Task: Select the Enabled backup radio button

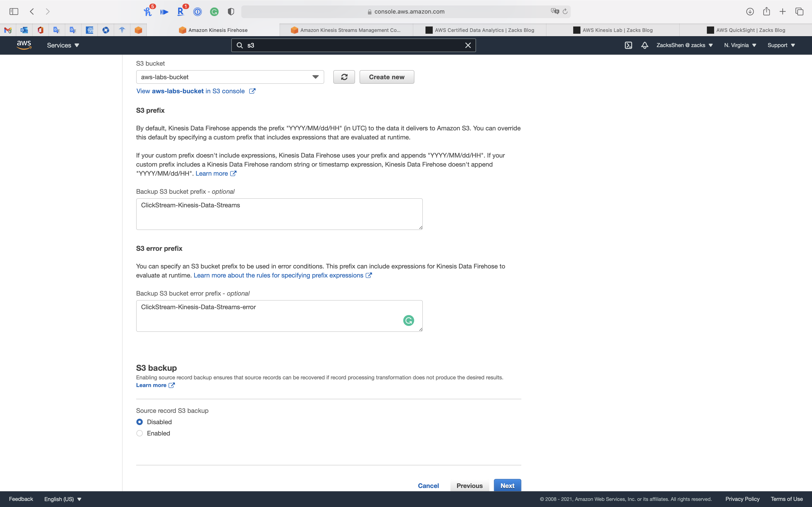Action: pyautogui.click(x=140, y=433)
